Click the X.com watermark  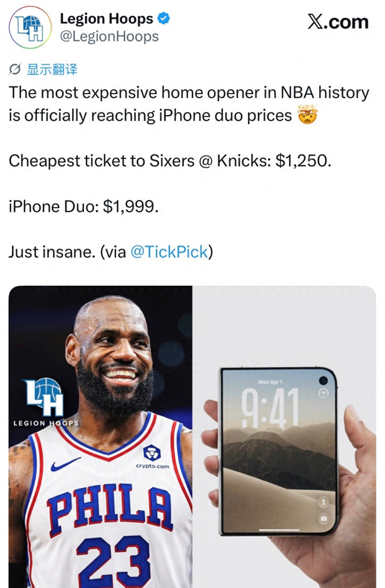click(338, 22)
